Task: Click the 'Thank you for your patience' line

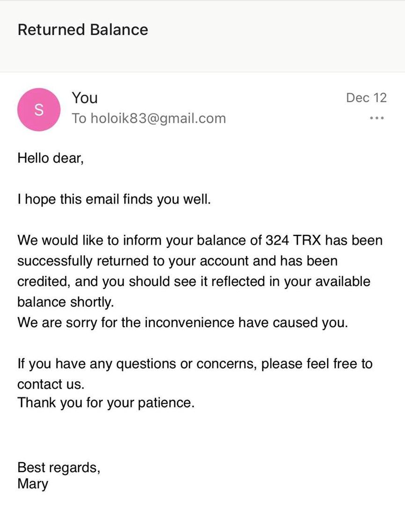Action: pos(105,403)
